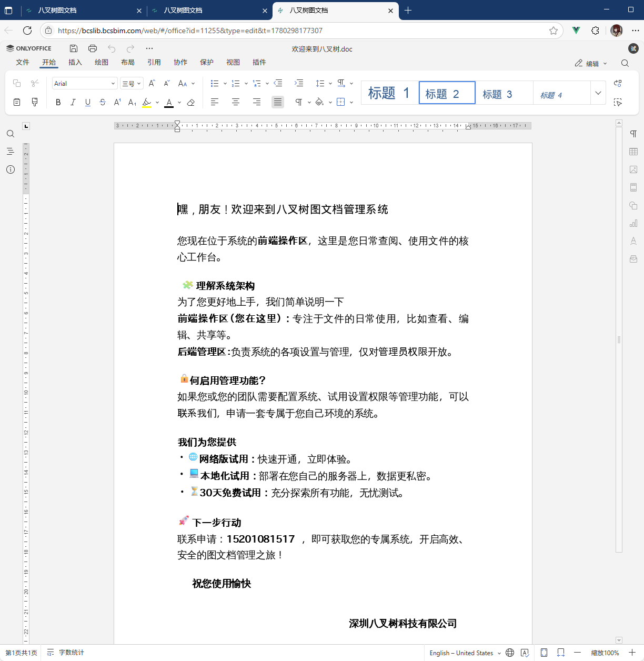This screenshot has height=661, width=644.
Task: Justify paragraph text
Action: [278, 102]
